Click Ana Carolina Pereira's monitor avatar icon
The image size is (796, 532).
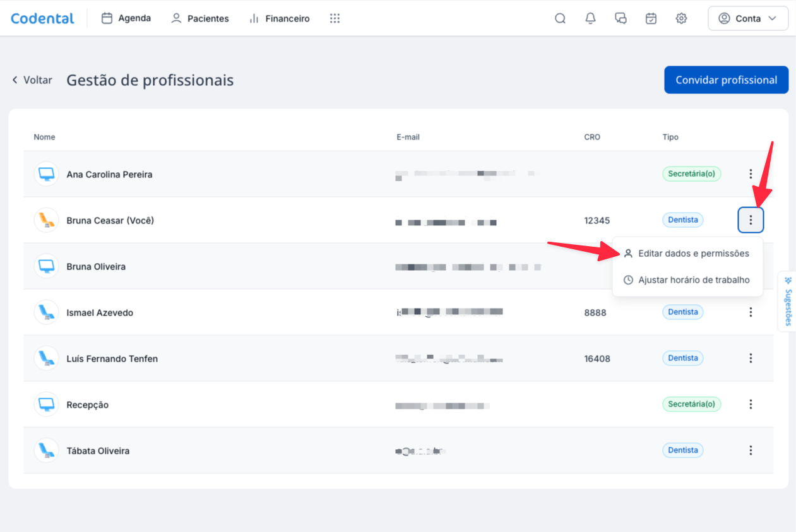46,174
